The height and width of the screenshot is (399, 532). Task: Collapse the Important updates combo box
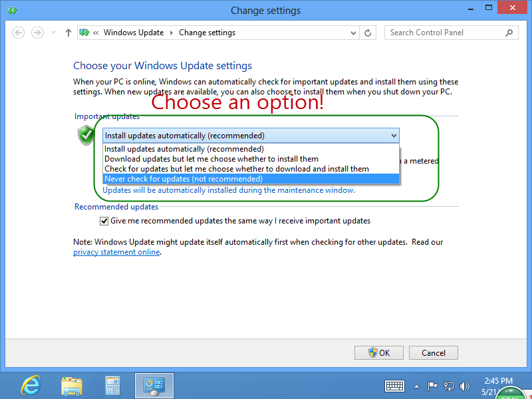(x=251, y=136)
